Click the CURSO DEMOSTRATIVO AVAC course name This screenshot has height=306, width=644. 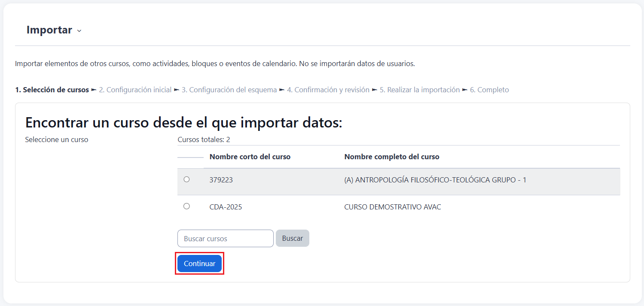point(393,207)
